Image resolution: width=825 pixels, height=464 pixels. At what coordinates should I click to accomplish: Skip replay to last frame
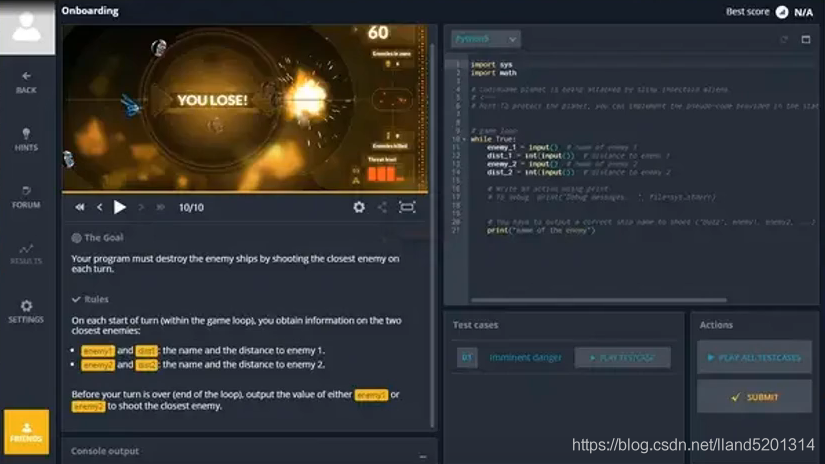click(160, 207)
